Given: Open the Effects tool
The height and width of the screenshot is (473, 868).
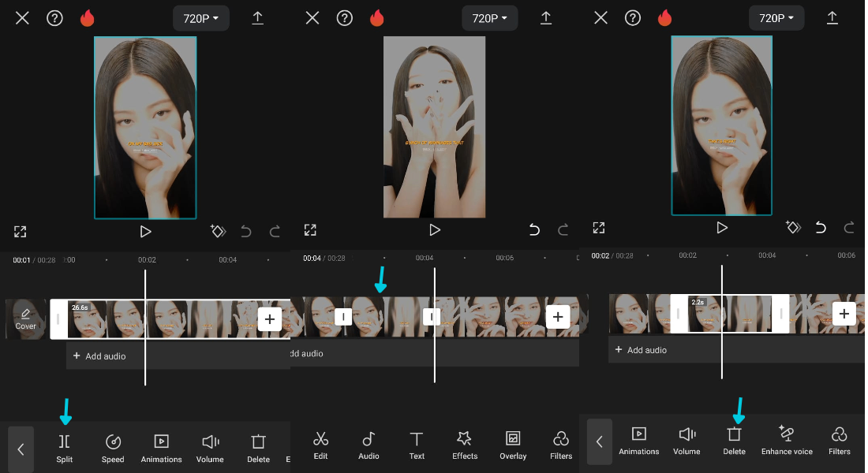Looking at the screenshot, I should coord(465,445).
